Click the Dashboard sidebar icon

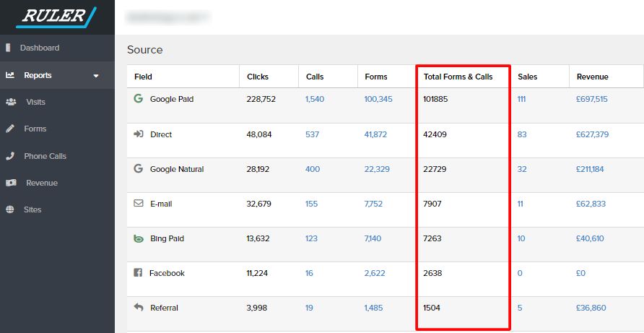tap(9, 48)
